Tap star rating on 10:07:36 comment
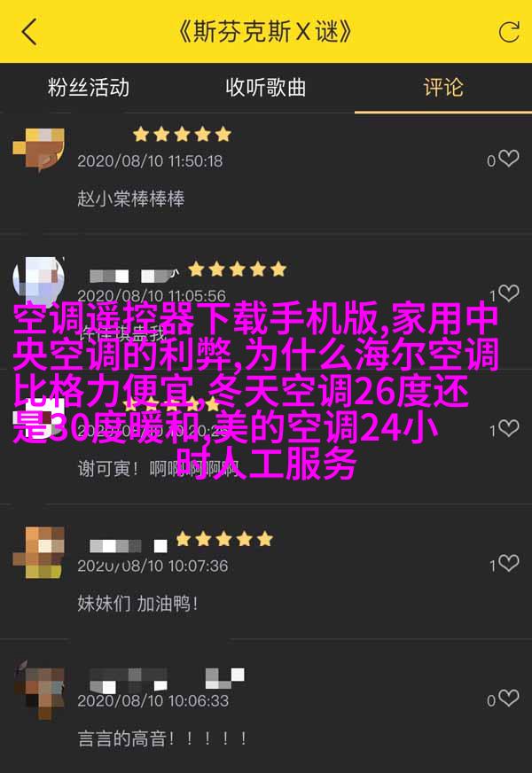 point(224,539)
